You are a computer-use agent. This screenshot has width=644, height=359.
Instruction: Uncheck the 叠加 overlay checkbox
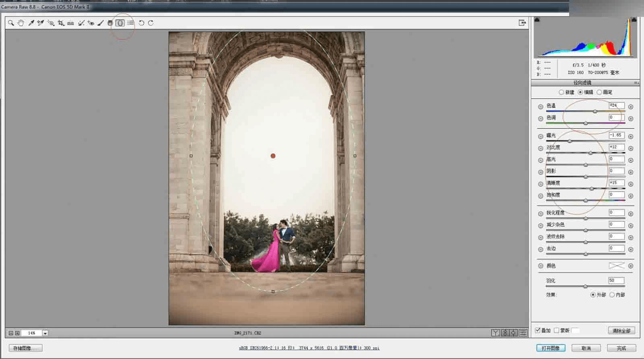pos(538,330)
